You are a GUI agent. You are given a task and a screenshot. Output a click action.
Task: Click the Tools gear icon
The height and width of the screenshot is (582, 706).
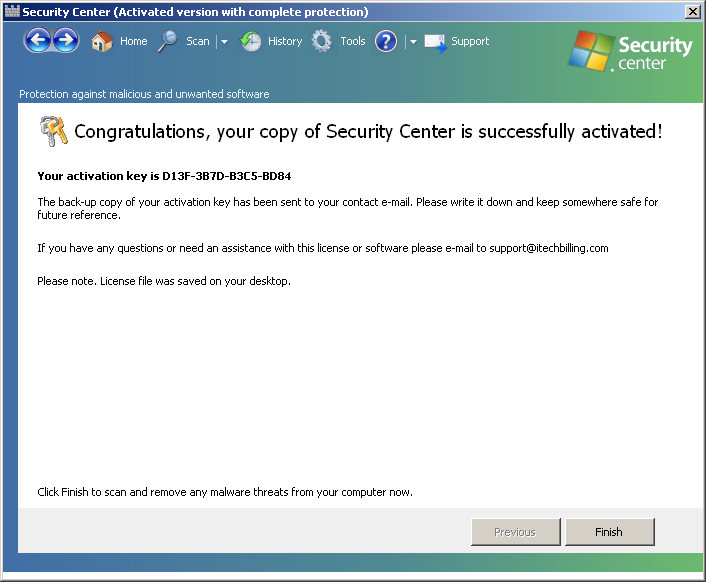pos(321,41)
